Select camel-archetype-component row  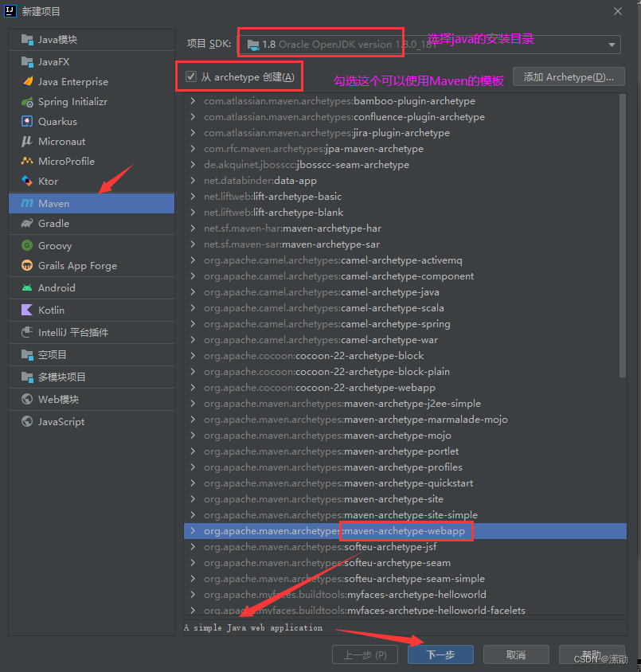405,276
